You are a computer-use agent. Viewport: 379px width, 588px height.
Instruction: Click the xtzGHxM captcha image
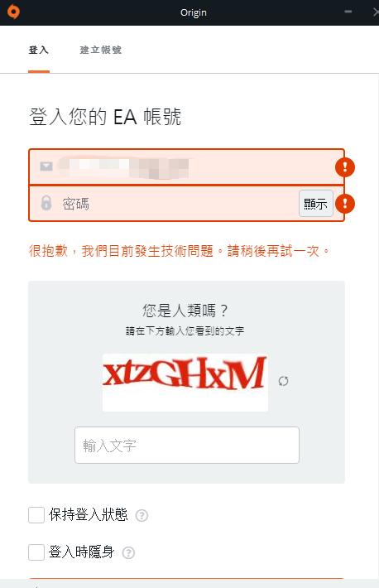[185, 383]
